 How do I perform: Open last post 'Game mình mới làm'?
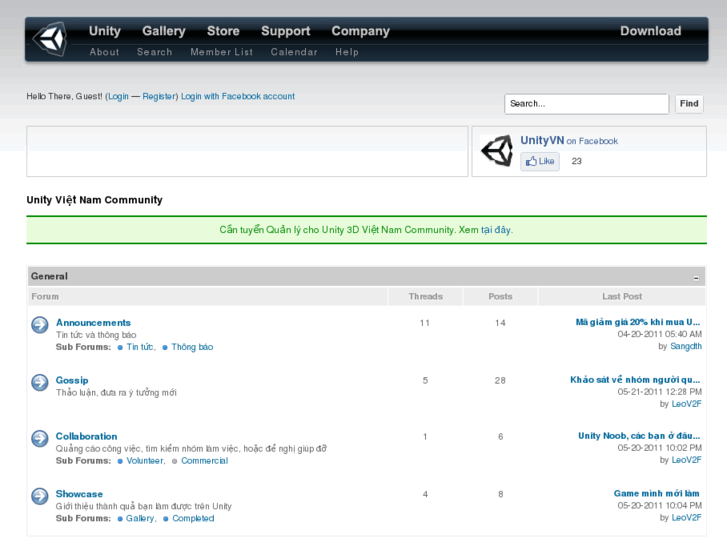pyautogui.click(x=657, y=494)
